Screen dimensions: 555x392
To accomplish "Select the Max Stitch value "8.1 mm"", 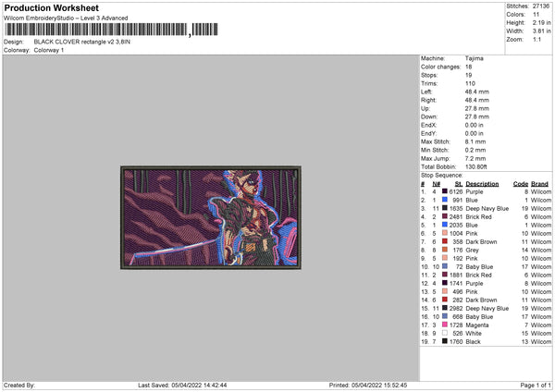I will 475,141.
